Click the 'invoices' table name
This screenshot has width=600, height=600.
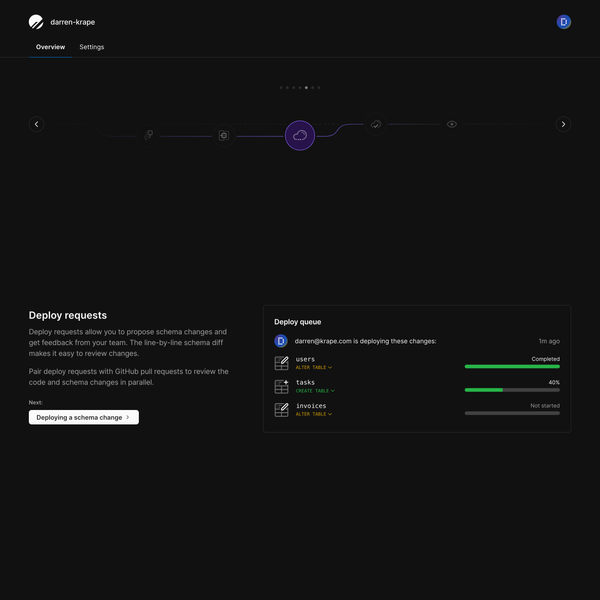[311, 406]
